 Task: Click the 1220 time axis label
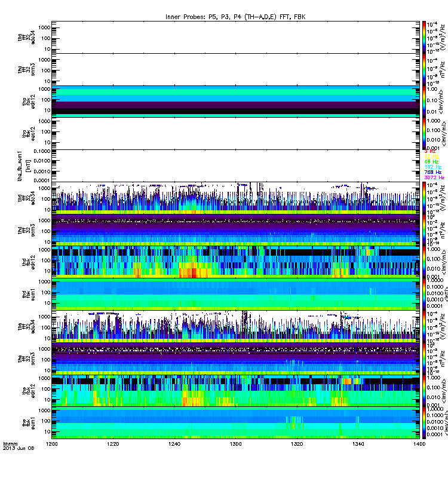113,444
